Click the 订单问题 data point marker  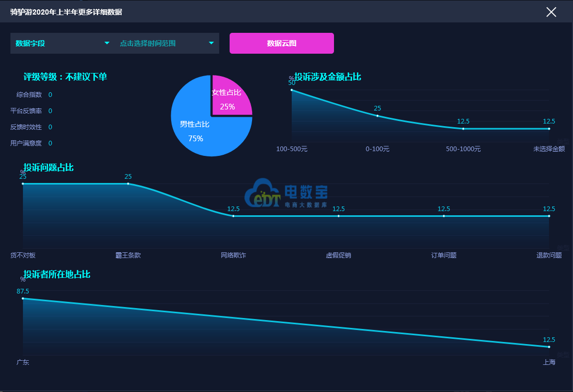(444, 216)
